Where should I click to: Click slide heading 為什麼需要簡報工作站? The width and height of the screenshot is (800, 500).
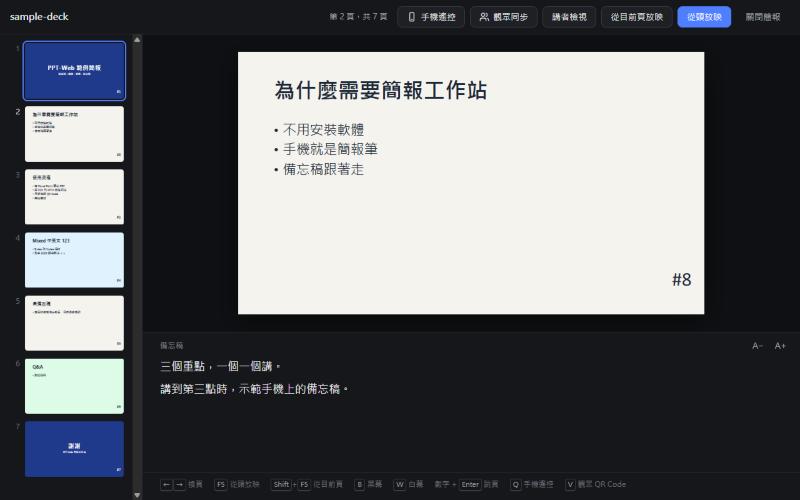381,90
